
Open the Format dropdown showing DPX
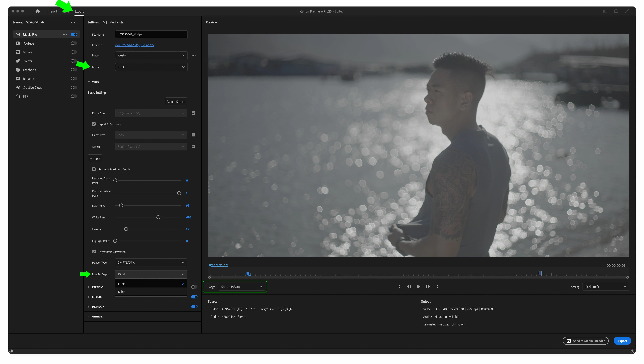click(x=151, y=67)
